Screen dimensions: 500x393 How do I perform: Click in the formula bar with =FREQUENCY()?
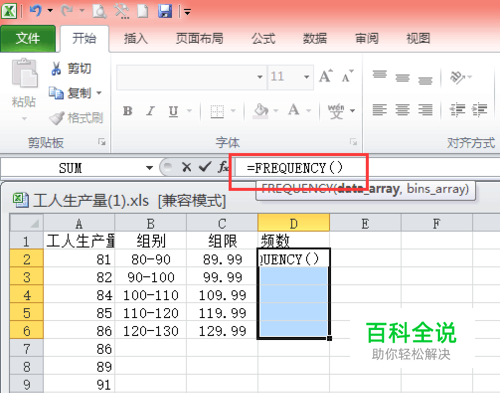coord(367,168)
